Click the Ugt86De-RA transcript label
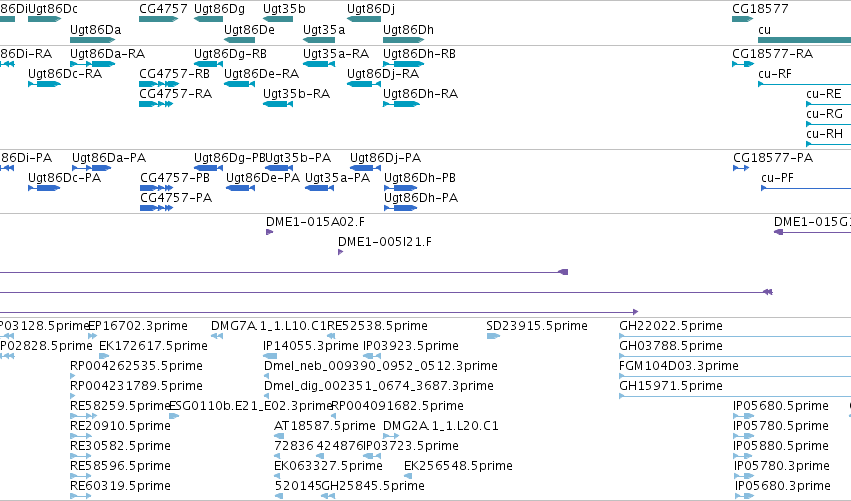851x501 pixels. coord(262,73)
